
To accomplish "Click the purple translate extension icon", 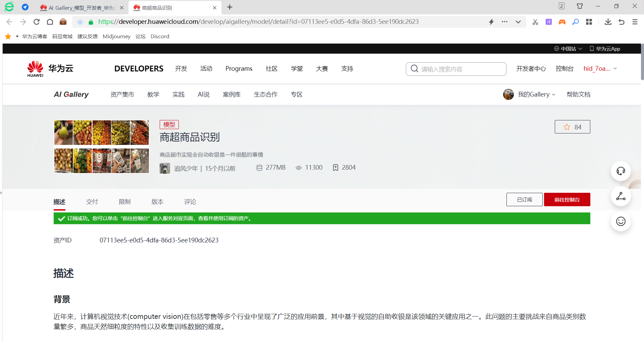I will coord(549,22).
